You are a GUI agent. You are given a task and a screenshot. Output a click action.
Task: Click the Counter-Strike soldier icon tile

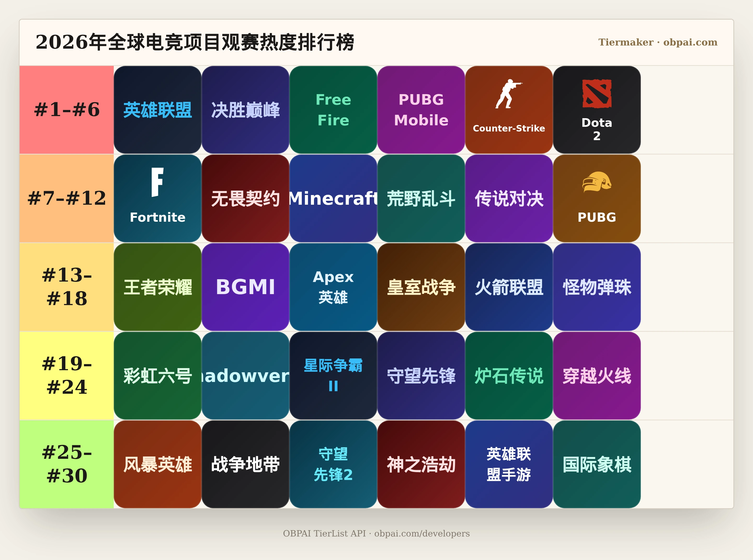[509, 110]
